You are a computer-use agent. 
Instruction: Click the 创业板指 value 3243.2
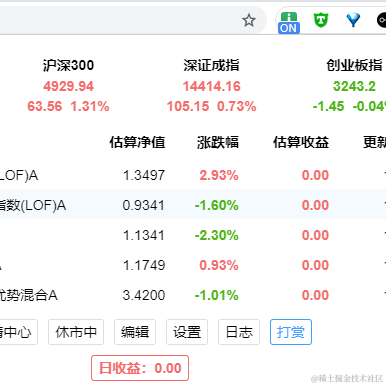tap(354, 86)
